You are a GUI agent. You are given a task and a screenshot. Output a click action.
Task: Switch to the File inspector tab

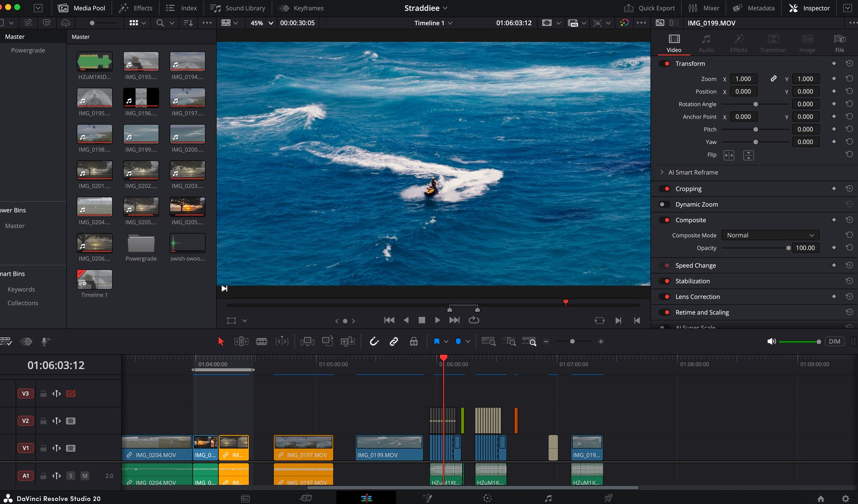[x=839, y=43]
